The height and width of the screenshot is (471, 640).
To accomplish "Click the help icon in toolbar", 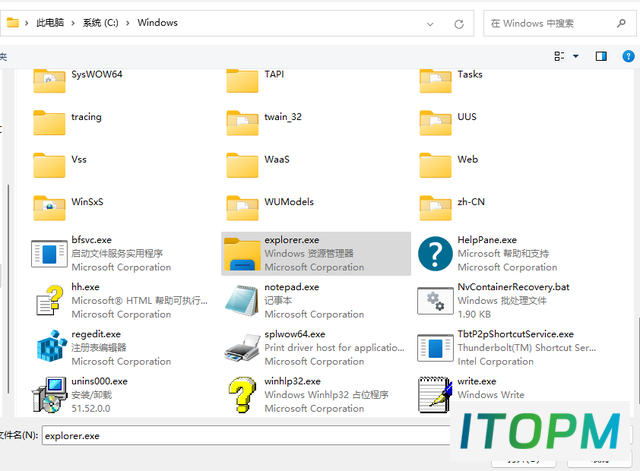I will point(628,56).
